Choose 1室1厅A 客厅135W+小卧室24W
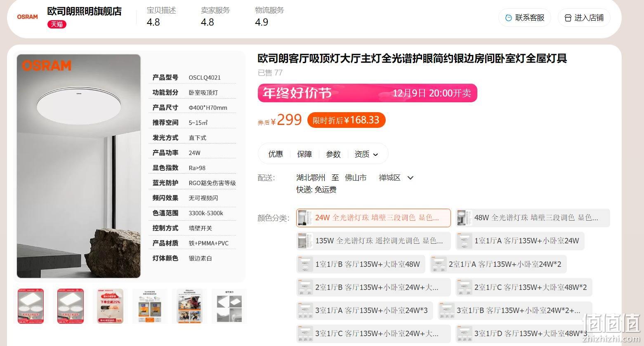The width and height of the screenshot is (644, 346). coord(520,241)
